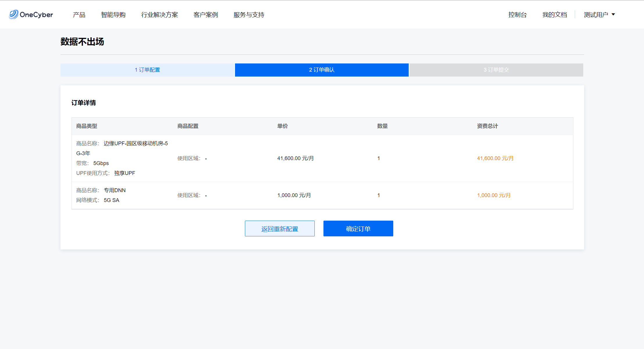Click the 专用DNN product name
644x349 pixels.
click(115, 190)
